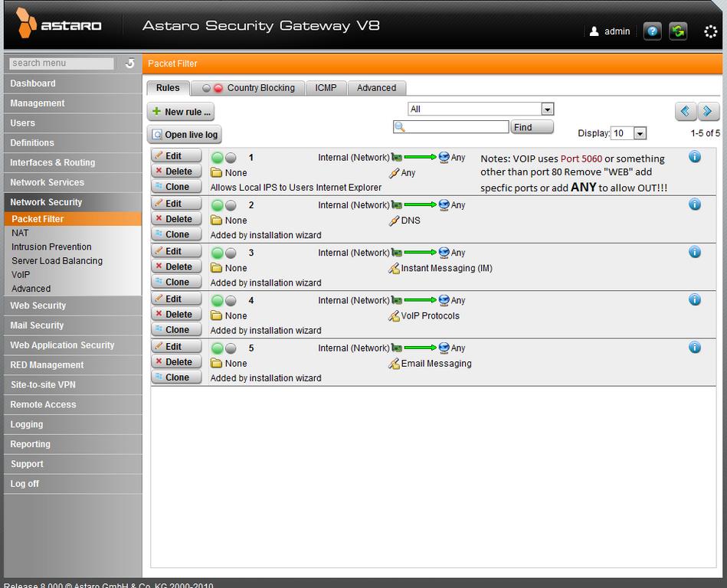Open info icon for rule 4
The image size is (727, 588).
pyautogui.click(x=695, y=299)
